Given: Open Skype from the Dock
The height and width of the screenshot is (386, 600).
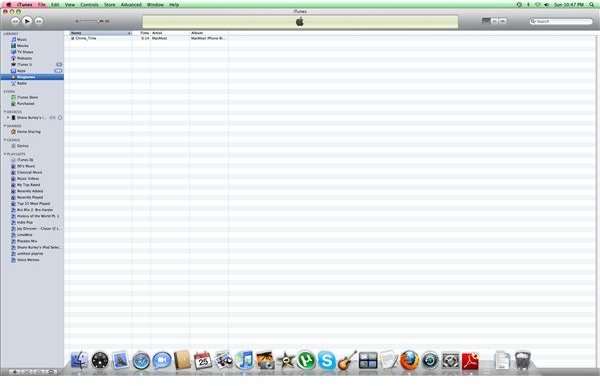Looking at the screenshot, I should pos(327,360).
